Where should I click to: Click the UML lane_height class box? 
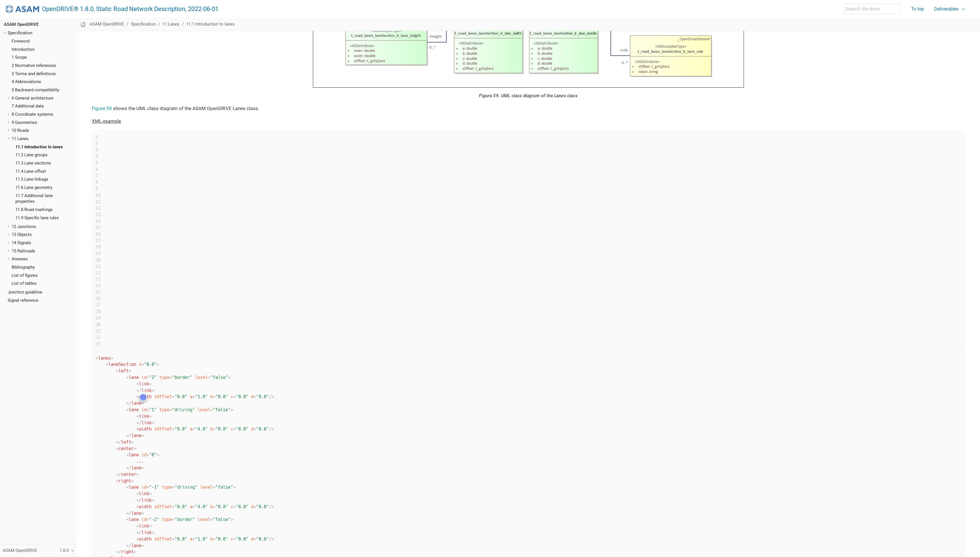386,48
